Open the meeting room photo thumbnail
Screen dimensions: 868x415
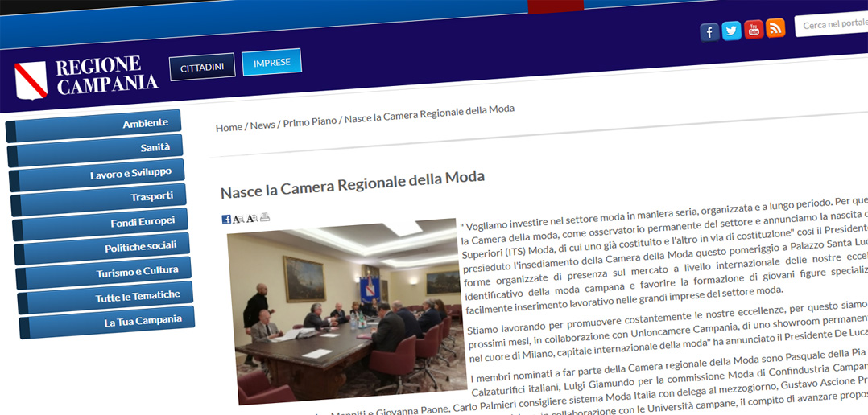pos(349,310)
